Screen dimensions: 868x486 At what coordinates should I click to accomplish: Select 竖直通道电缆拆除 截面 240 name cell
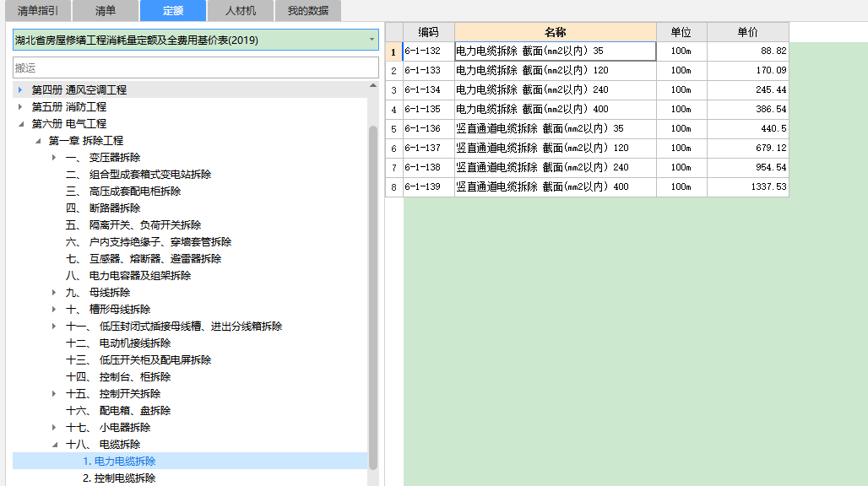[x=556, y=168]
